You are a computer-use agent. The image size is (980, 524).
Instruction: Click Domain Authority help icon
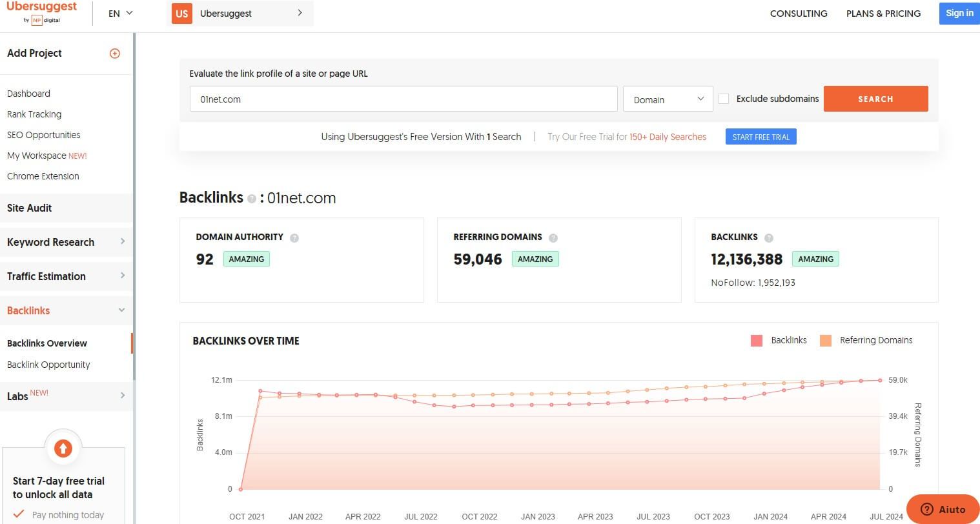pos(294,237)
